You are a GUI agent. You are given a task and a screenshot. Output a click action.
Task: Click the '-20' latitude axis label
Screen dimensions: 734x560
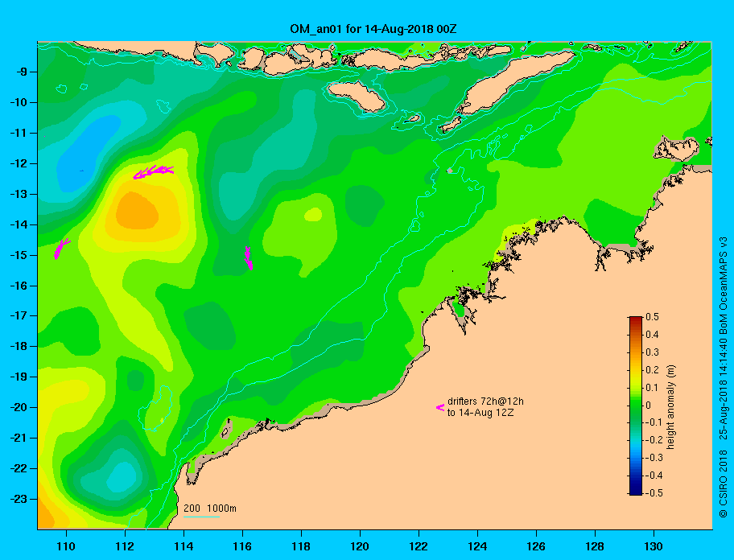point(19,407)
